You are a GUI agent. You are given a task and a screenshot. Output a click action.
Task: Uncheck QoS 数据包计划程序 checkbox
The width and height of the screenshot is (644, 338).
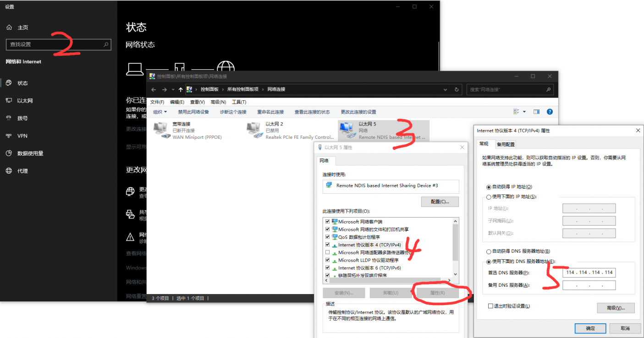(x=327, y=237)
